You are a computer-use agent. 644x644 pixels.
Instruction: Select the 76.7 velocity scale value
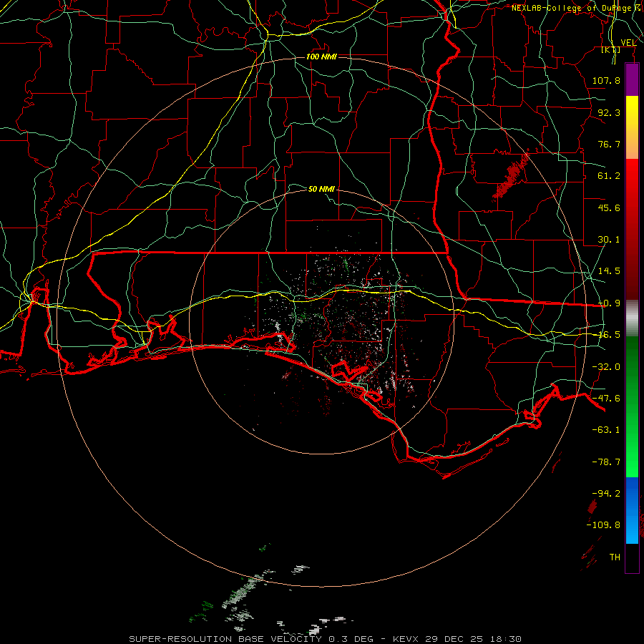tap(609, 144)
